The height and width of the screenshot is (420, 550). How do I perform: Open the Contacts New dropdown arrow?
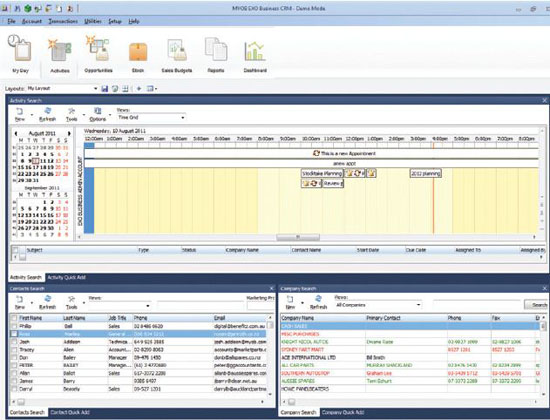[32, 302]
